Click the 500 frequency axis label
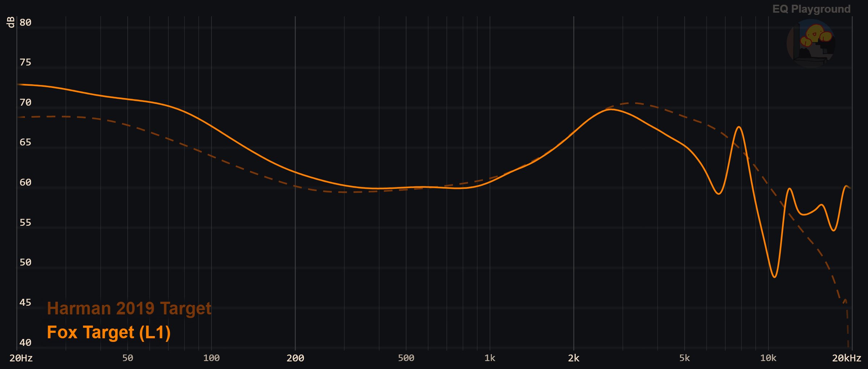This screenshot has width=868, height=369. 406,358
